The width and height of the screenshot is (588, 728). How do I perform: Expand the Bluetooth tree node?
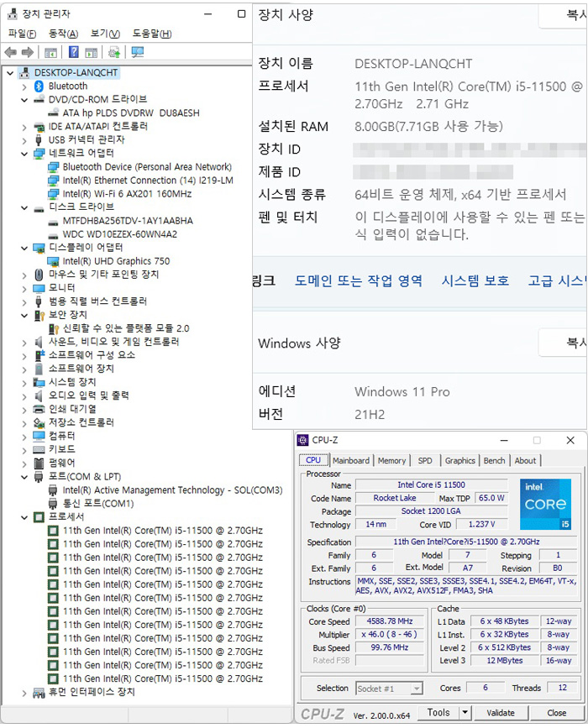[x=24, y=86]
